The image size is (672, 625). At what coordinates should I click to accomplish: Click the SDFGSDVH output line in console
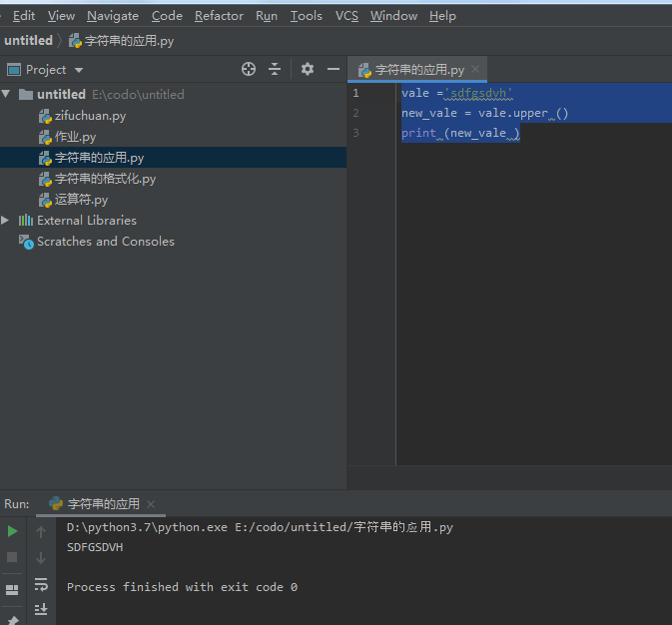tap(95, 547)
